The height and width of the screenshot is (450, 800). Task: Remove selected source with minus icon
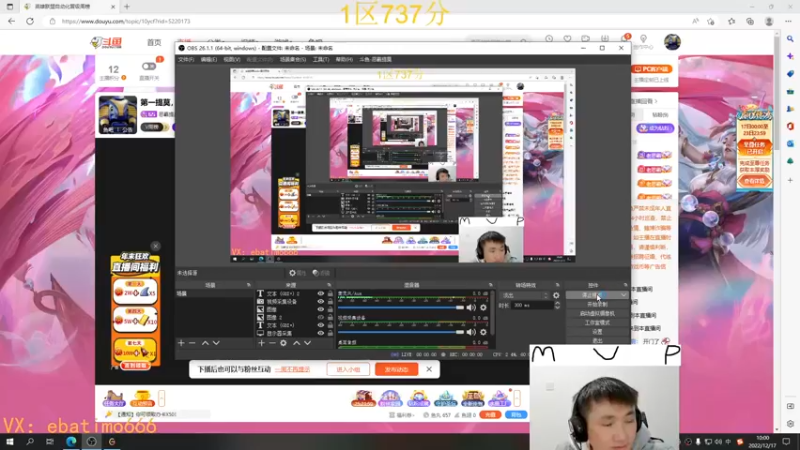point(272,343)
